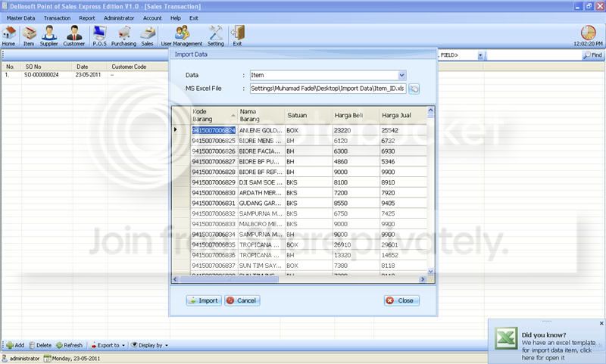
Task: Go to Home in the toolbar
Action: (x=8, y=36)
